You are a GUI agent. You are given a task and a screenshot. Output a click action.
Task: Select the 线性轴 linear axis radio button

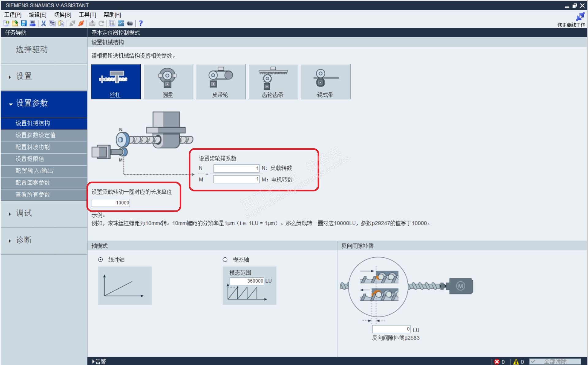101,260
